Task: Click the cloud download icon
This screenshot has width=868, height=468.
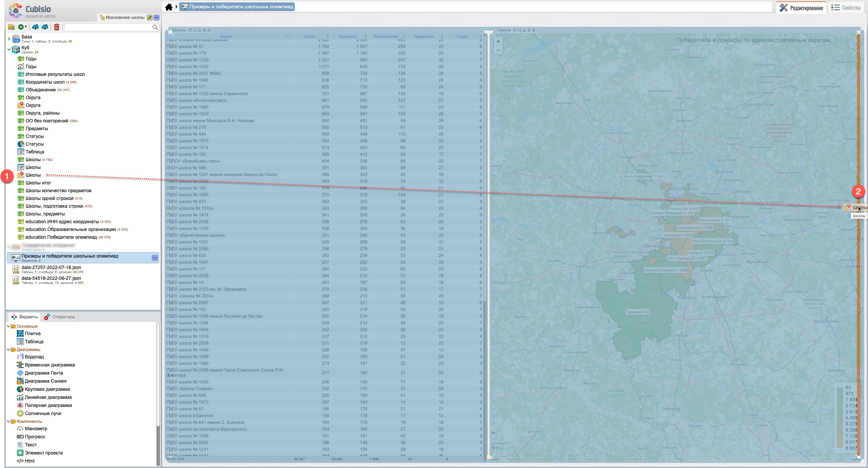Action: click(x=45, y=27)
